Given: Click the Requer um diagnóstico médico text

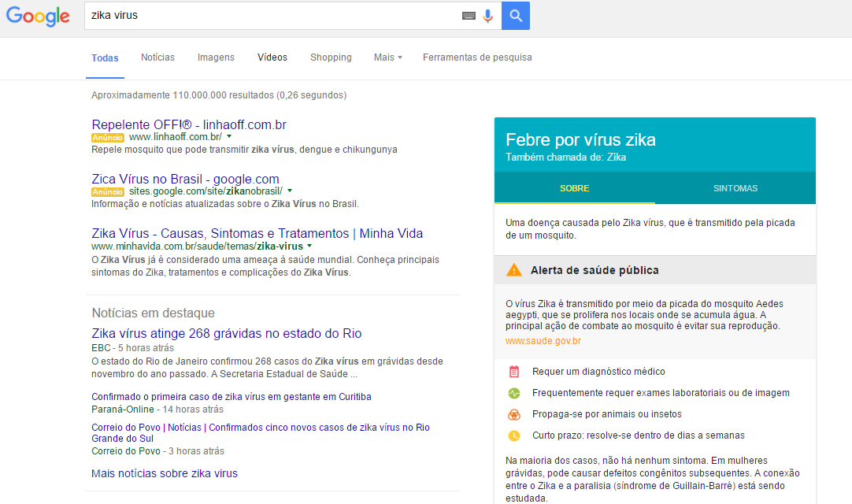Looking at the screenshot, I should coord(598,372).
